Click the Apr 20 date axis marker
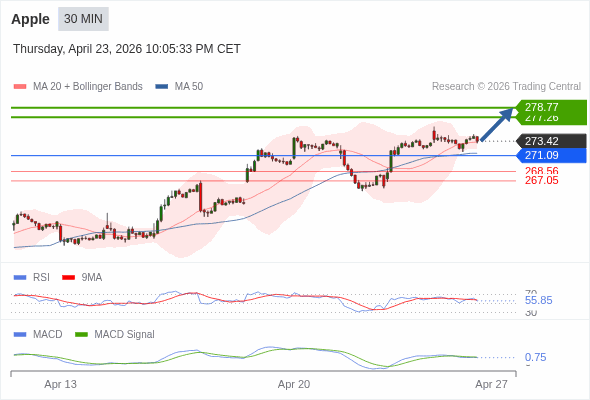 click(x=294, y=384)
